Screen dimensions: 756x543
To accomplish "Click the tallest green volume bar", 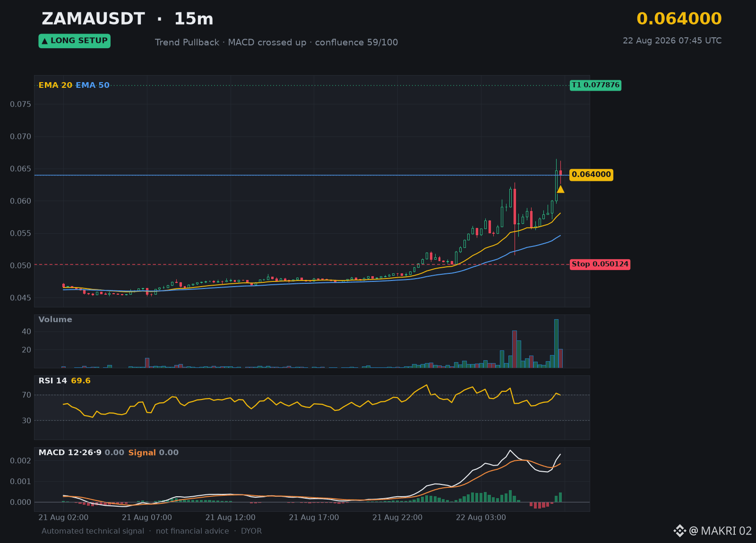I will (556, 344).
